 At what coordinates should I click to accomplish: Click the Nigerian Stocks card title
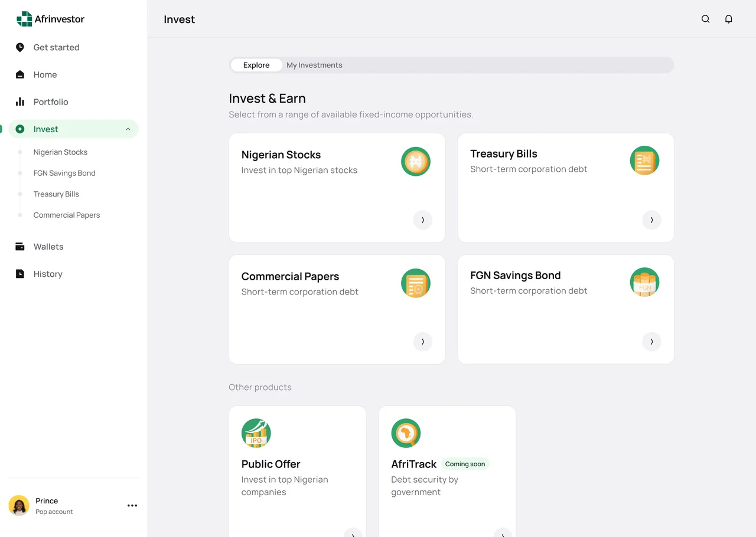(x=281, y=155)
